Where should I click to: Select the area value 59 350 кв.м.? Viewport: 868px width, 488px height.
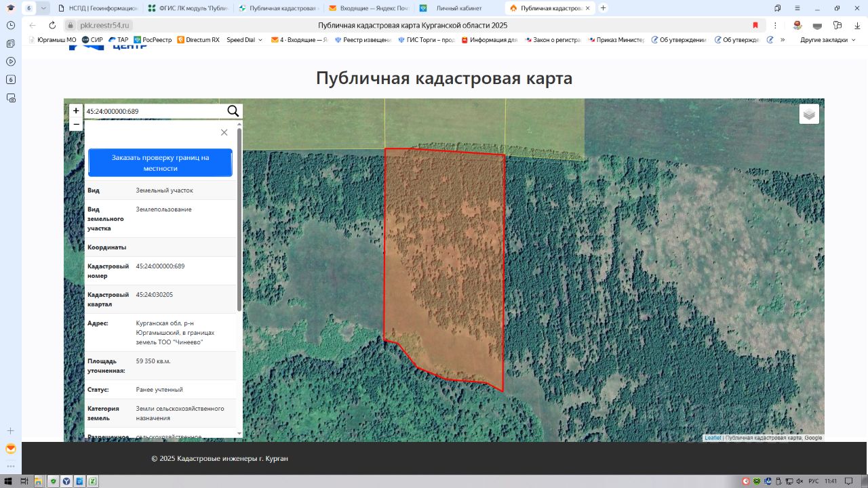(x=153, y=361)
